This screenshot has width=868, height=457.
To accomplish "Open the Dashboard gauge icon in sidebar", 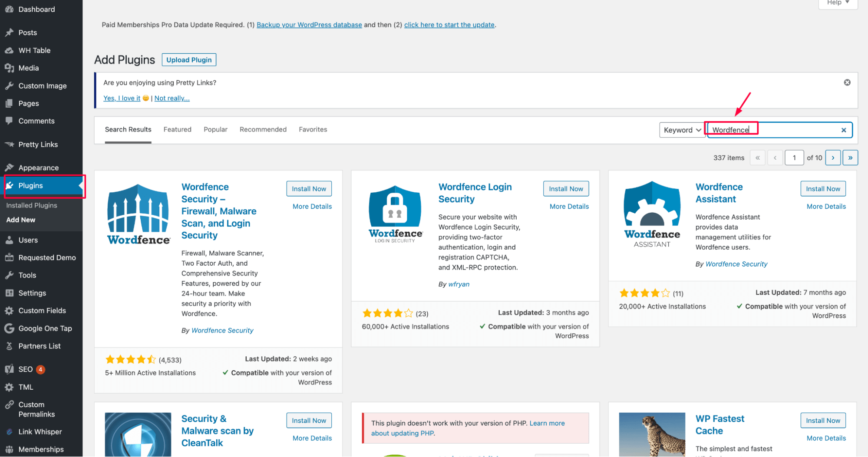I will pos(9,9).
